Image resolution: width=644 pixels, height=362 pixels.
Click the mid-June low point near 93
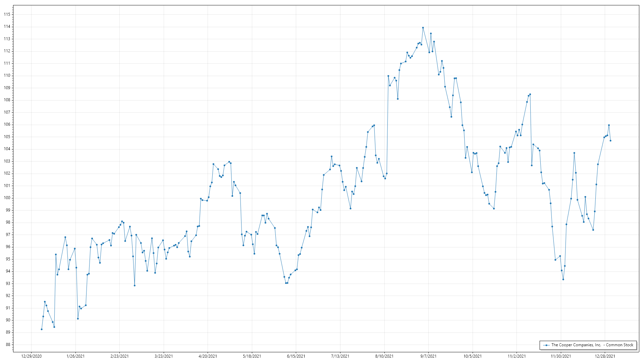286,283
